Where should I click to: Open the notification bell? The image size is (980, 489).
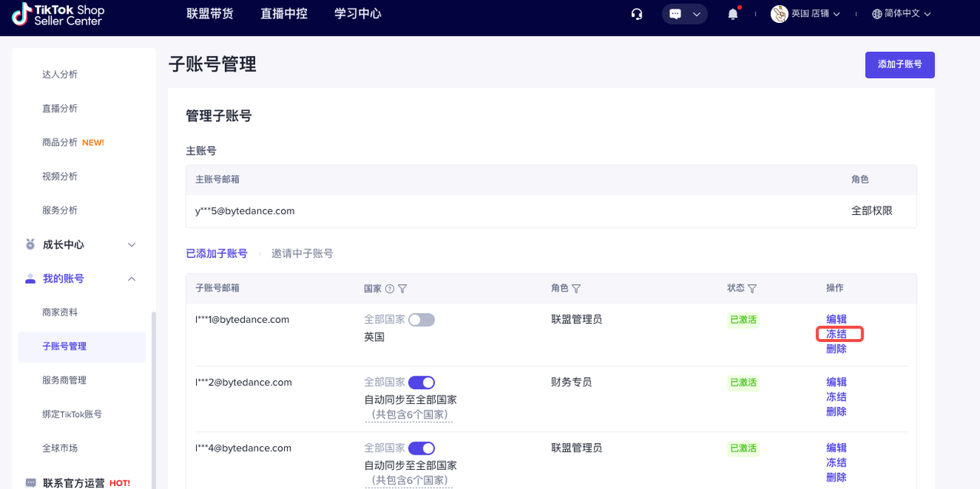coord(733,14)
